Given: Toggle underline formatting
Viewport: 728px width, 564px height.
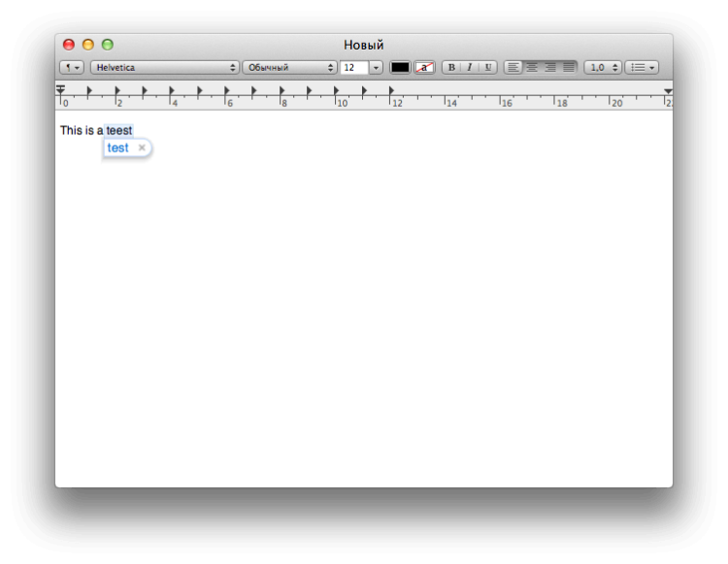Looking at the screenshot, I should click(488, 68).
